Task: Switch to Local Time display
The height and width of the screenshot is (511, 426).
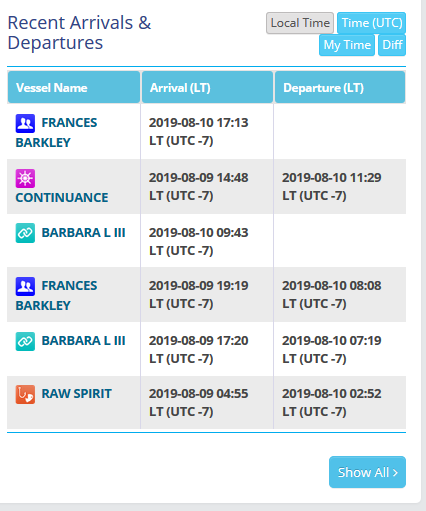Action: pos(300,23)
